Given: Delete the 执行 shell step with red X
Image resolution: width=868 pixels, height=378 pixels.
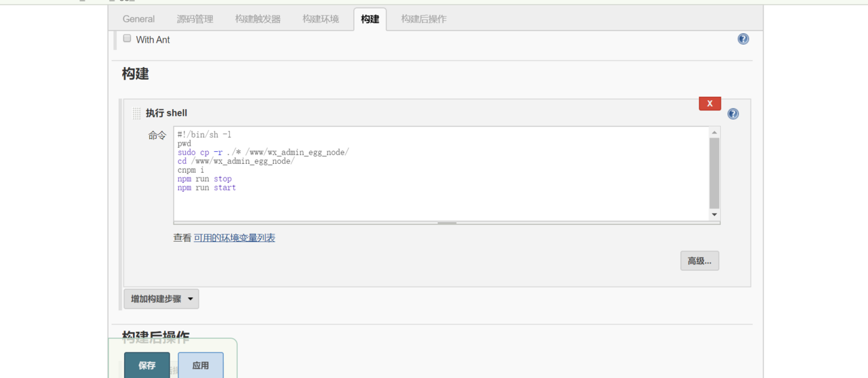Looking at the screenshot, I should pos(709,104).
